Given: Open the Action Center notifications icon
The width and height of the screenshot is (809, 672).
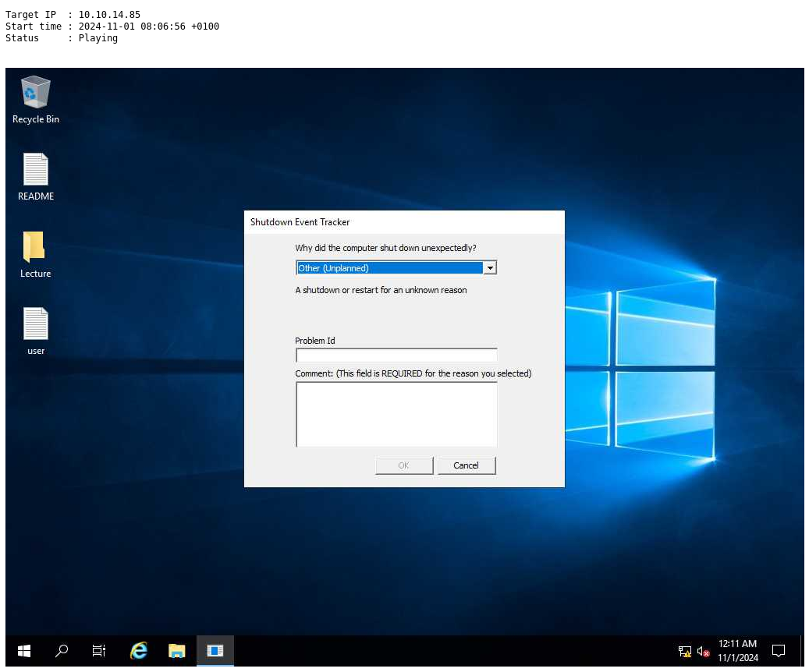Looking at the screenshot, I should [778, 651].
